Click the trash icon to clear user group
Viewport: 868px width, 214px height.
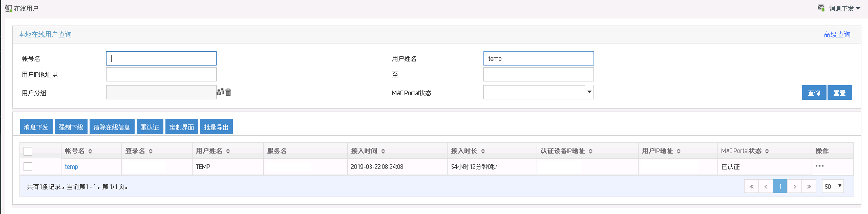pyautogui.click(x=228, y=93)
